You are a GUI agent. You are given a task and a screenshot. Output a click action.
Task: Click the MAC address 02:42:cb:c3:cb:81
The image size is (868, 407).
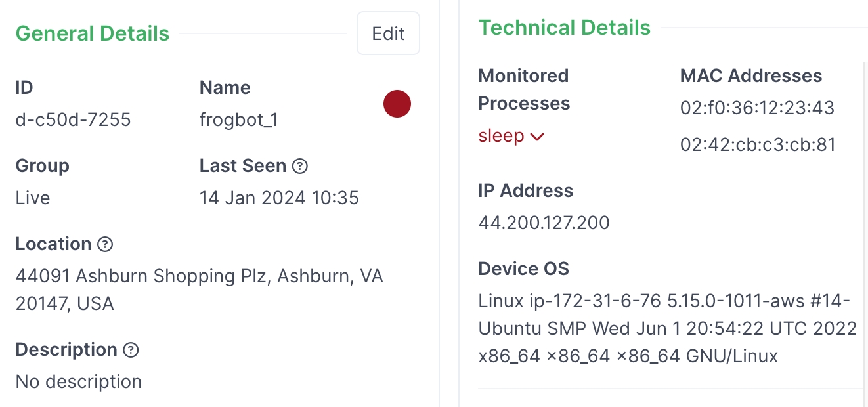point(758,144)
